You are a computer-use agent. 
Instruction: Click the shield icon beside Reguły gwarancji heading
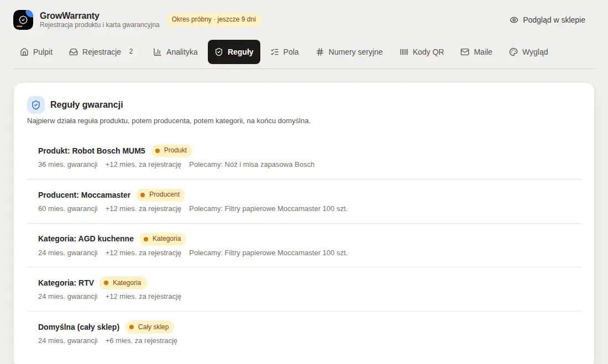[36, 104]
